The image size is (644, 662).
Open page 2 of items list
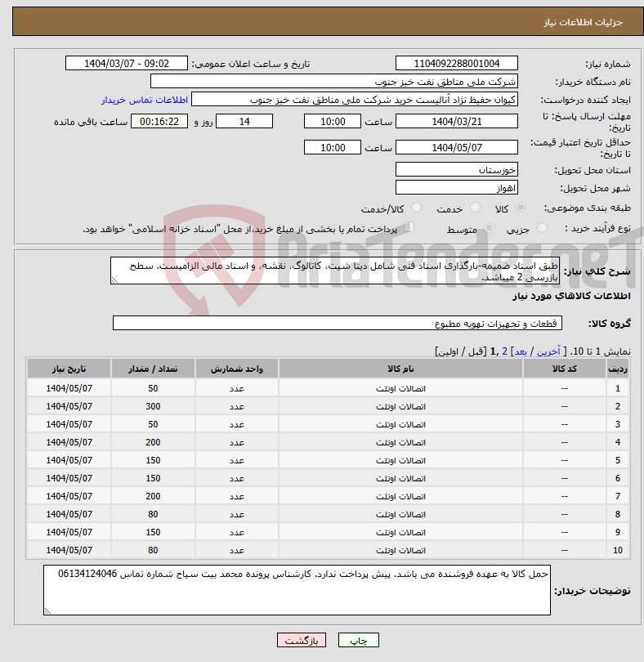[504, 351]
